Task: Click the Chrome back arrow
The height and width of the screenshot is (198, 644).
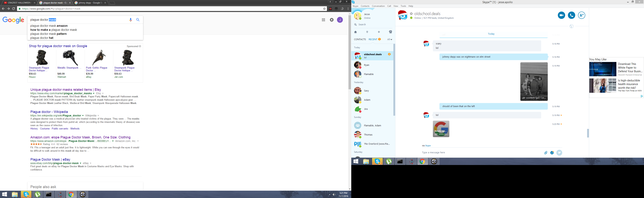Action: coord(3,9)
